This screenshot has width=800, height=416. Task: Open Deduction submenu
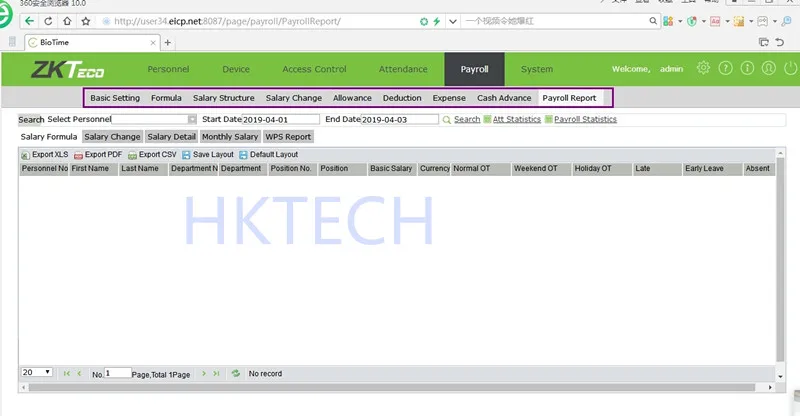tap(402, 98)
